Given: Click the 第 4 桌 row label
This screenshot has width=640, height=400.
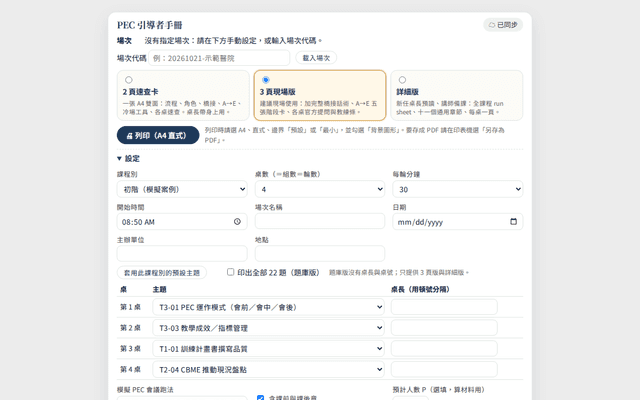Looking at the screenshot, I should (x=130, y=369).
